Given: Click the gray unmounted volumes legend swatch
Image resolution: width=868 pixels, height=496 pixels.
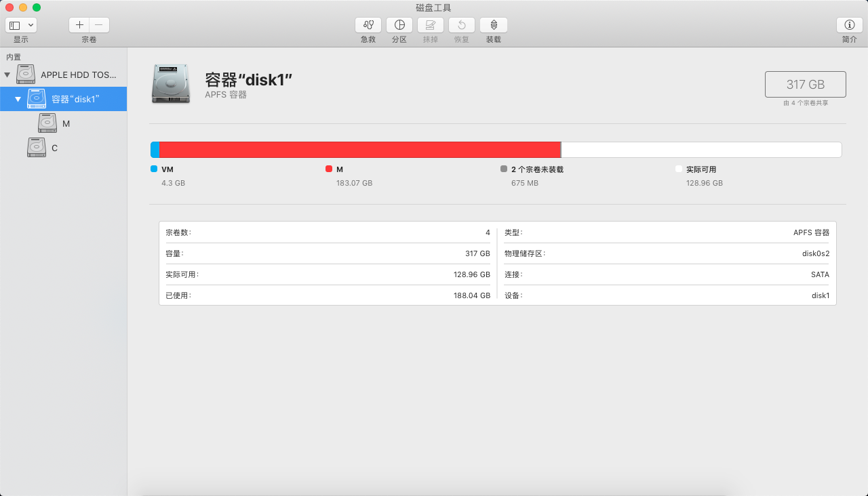Looking at the screenshot, I should point(504,169).
